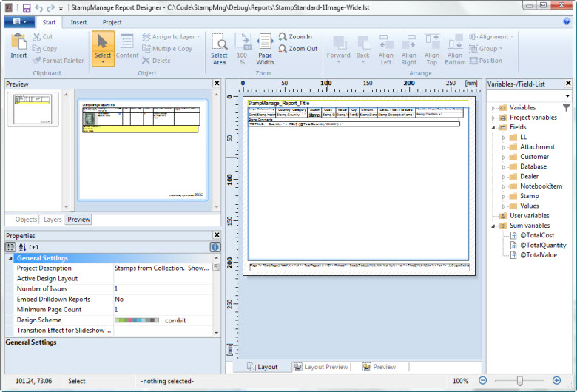Viewport: 577px width, 392px height.
Task: Click the Align Left icon
Action: [x=385, y=41]
